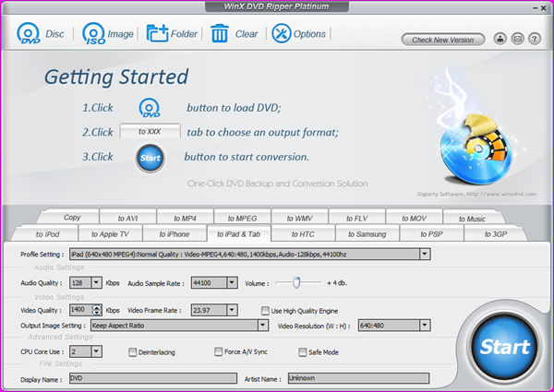Open the to MOV tab
The image size is (554, 392).
pyautogui.click(x=414, y=218)
